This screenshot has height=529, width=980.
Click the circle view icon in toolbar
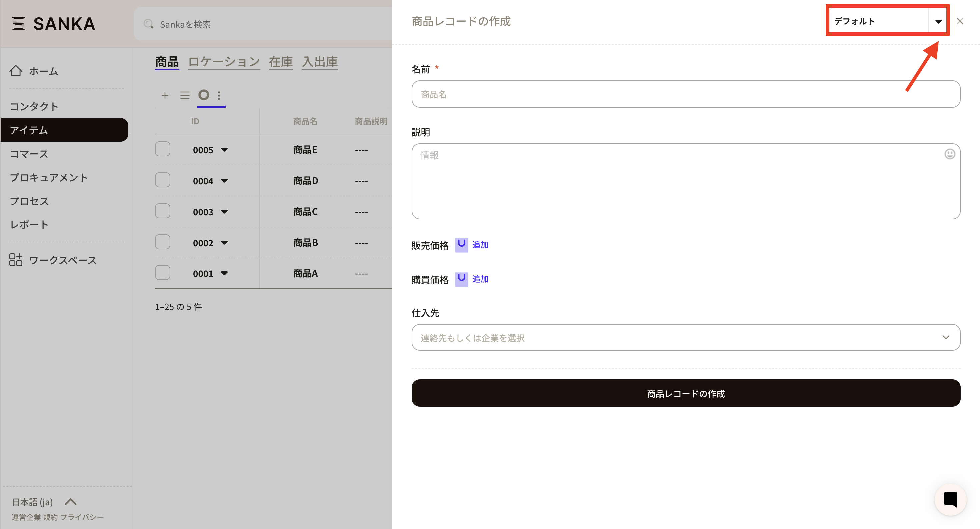pyautogui.click(x=204, y=95)
